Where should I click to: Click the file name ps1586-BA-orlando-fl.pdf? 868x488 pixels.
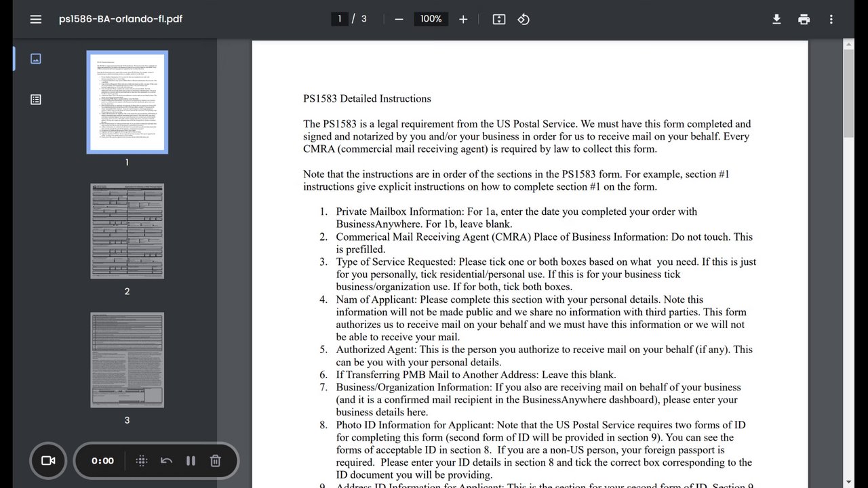click(x=121, y=19)
